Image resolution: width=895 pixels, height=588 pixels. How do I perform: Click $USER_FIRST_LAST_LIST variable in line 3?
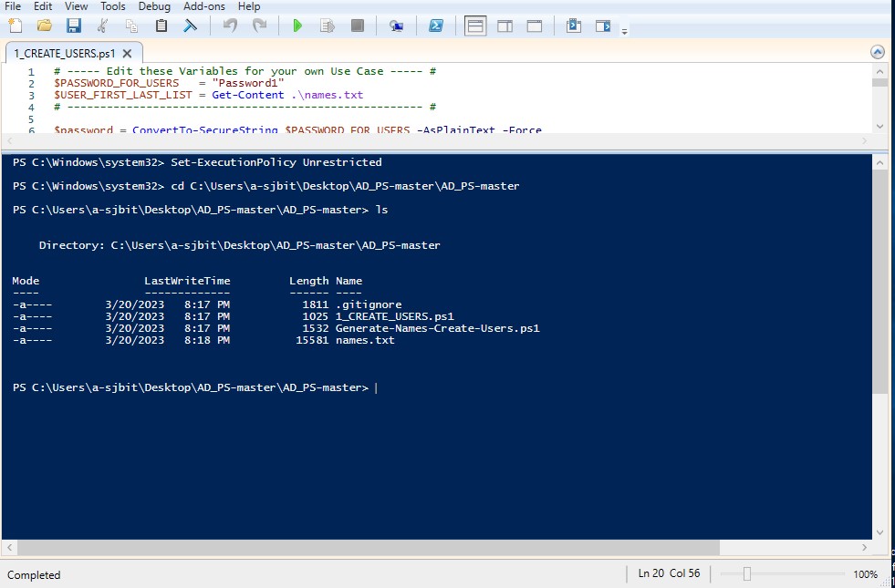(123, 95)
